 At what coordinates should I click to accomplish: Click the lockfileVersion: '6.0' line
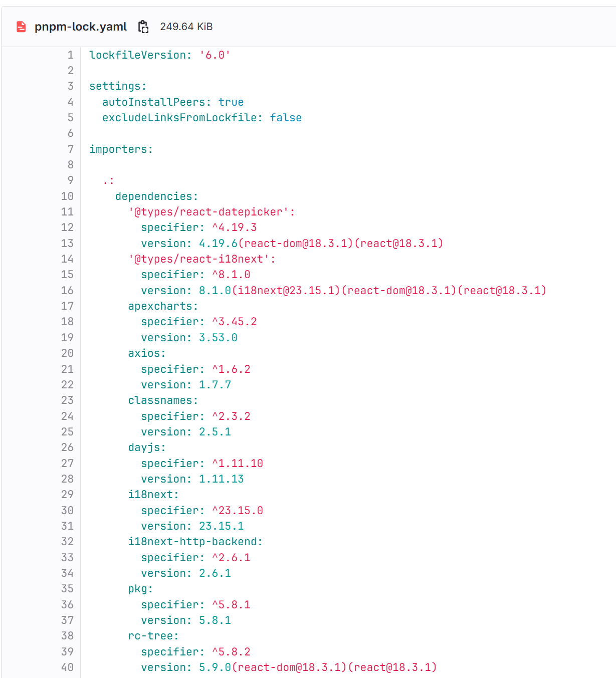click(160, 55)
